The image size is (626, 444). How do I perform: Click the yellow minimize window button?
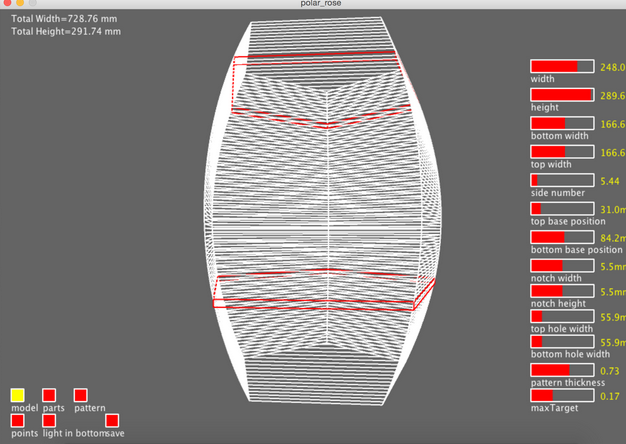[x=20, y=2]
